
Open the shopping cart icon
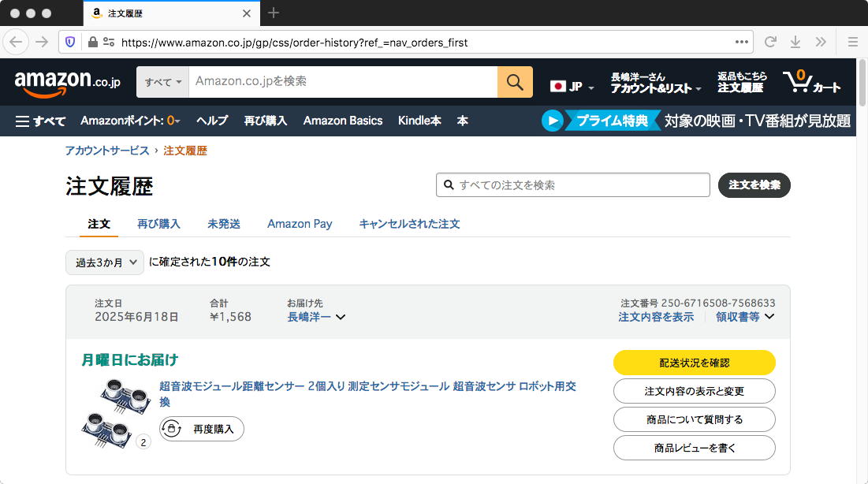(x=810, y=82)
